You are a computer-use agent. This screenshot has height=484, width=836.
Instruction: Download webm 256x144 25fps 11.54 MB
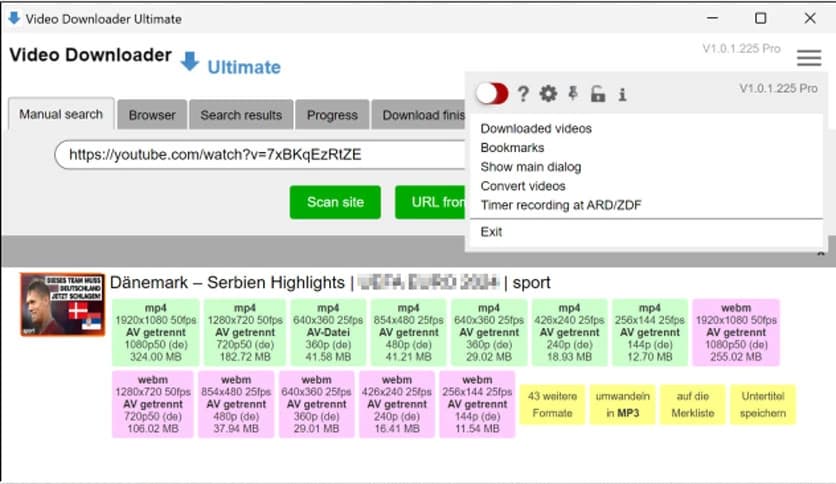477,404
